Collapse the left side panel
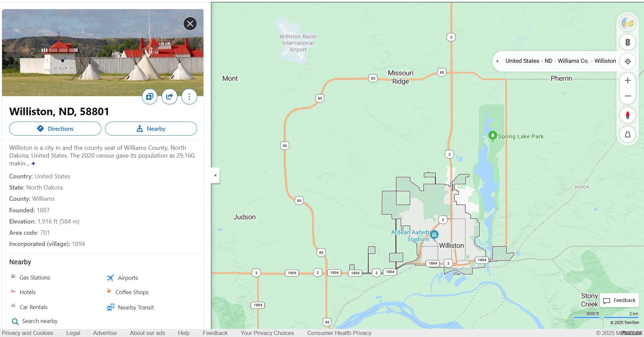644x337 pixels. click(x=215, y=175)
